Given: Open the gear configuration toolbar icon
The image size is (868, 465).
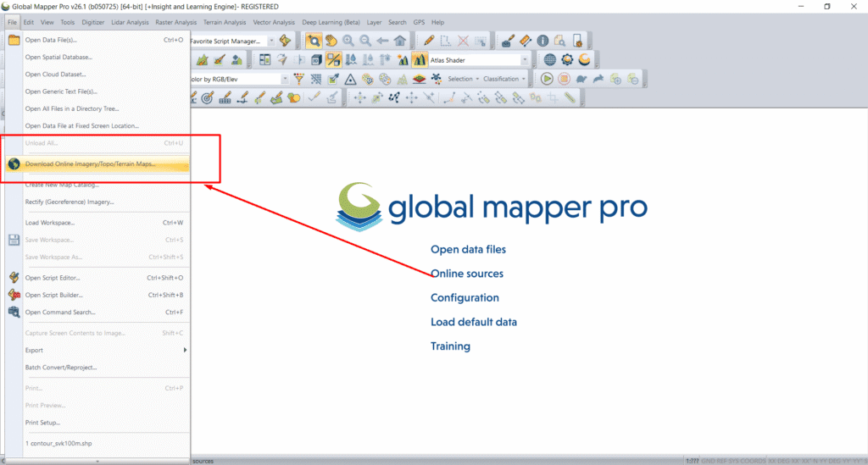Looking at the screenshot, I should [x=567, y=60].
